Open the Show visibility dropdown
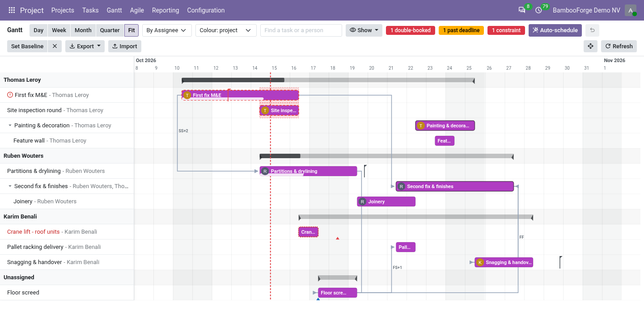Image resolution: width=644 pixels, height=311 pixels. [364, 30]
